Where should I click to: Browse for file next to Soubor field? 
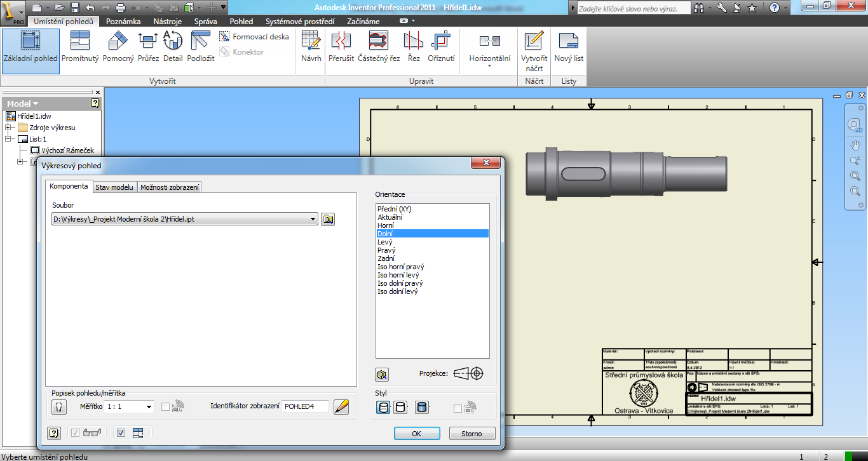pyautogui.click(x=327, y=220)
